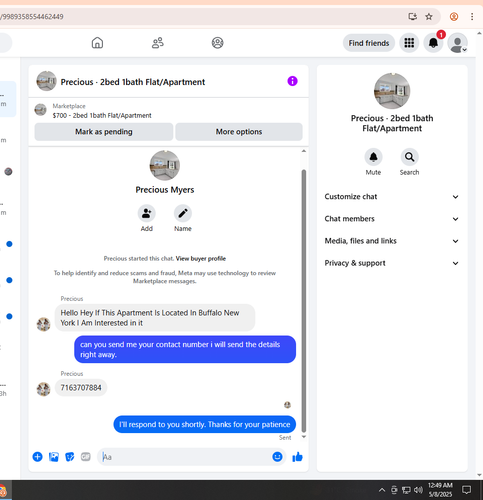
Task: Open the Facebook menu grid icon
Action: [x=409, y=43]
